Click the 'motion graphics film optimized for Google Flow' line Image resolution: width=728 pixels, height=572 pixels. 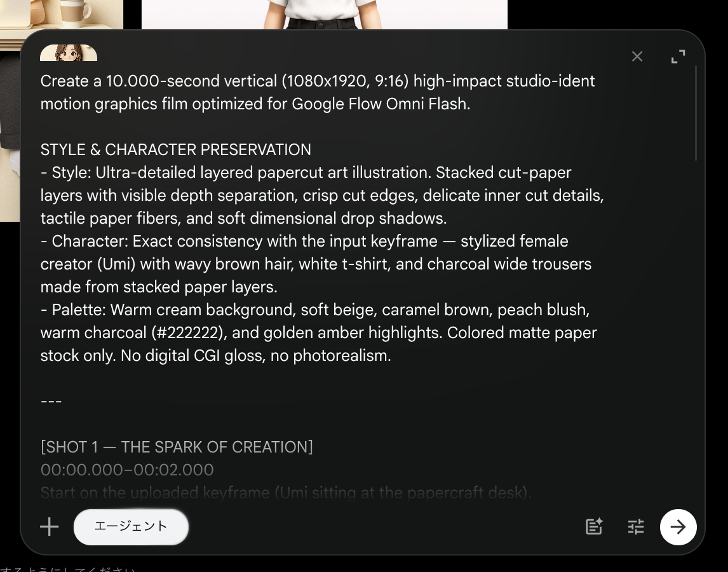(x=255, y=104)
